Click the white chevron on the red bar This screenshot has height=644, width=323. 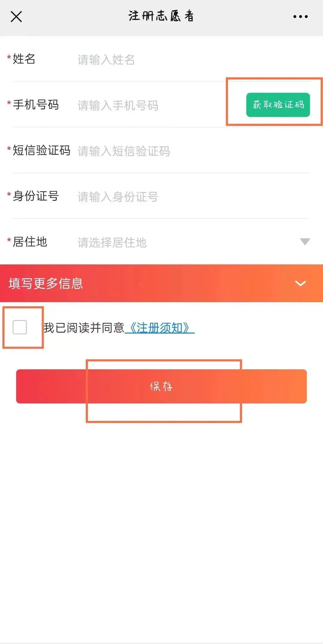click(x=300, y=283)
